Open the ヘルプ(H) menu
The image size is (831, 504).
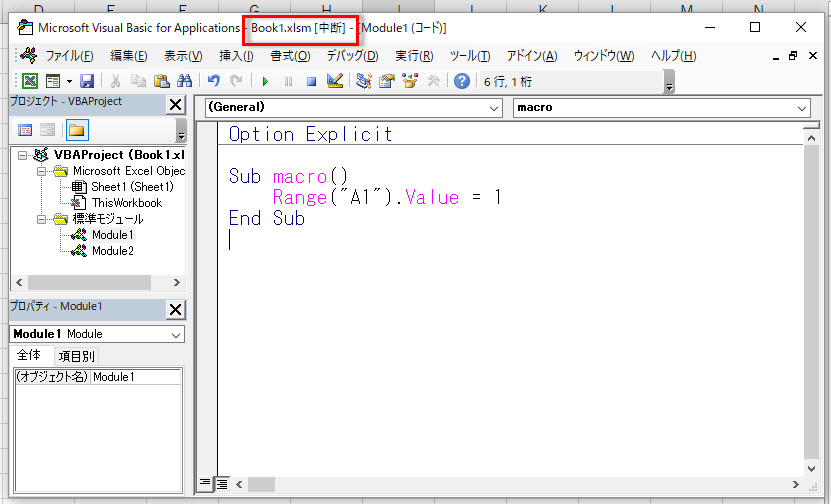coord(674,56)
